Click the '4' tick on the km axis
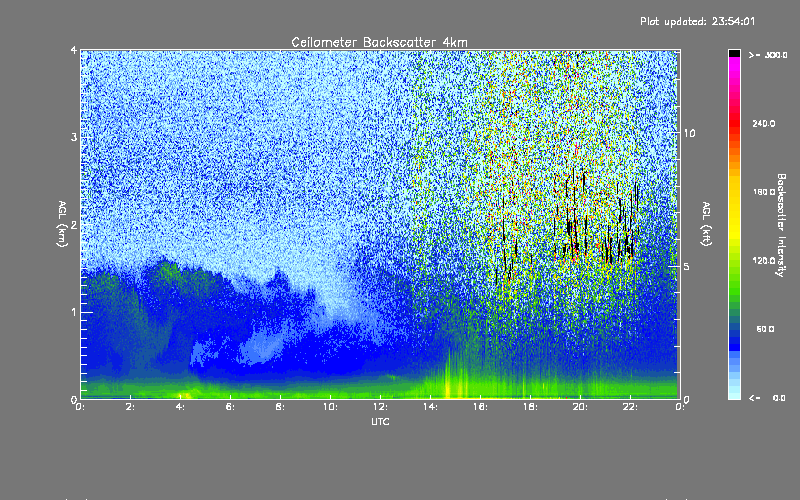 coord(74,50)
